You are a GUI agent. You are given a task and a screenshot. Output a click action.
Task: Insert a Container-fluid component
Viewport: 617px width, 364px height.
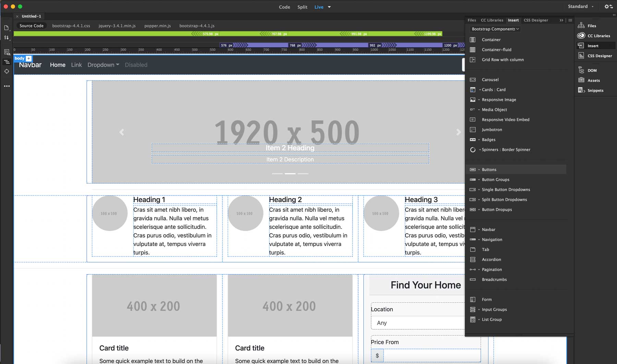[x=496, y=50]
